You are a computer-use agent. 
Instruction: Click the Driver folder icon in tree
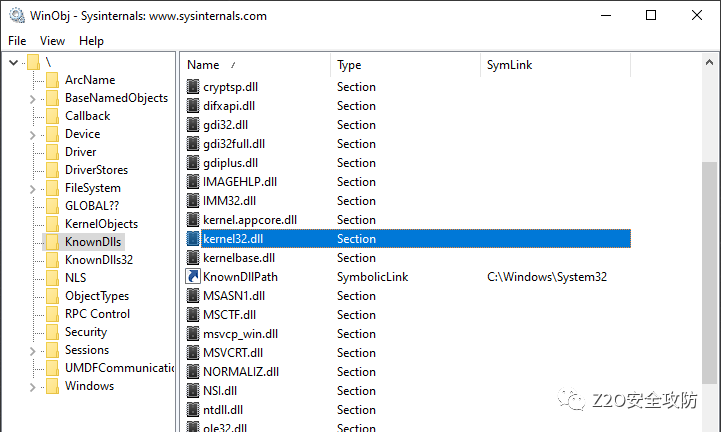52,152
